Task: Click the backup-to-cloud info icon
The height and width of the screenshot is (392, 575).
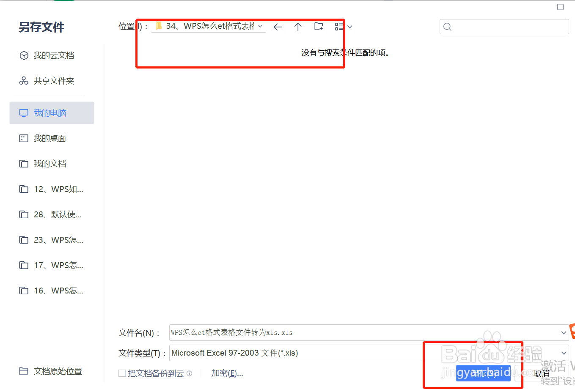Action: click(190, 373)
